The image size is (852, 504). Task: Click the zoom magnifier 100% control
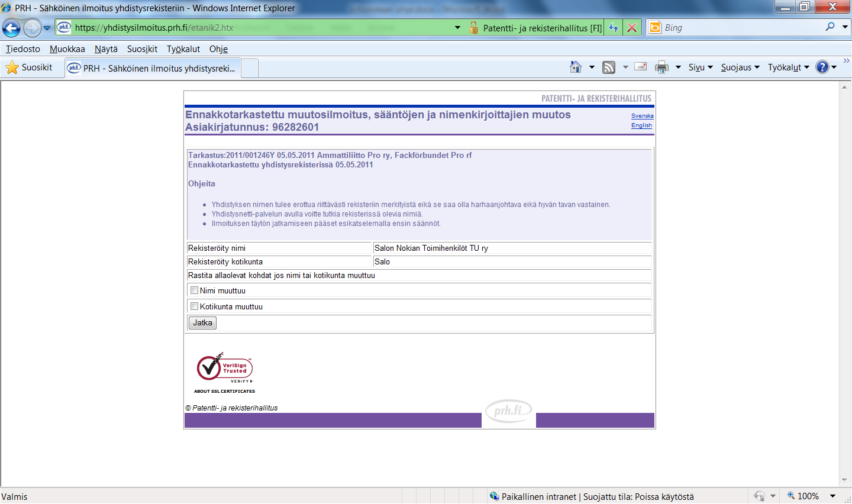(803, 496)
